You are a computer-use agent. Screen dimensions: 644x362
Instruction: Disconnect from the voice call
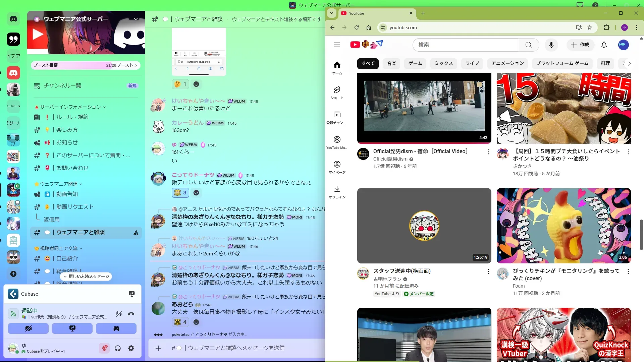coord(131,314)
